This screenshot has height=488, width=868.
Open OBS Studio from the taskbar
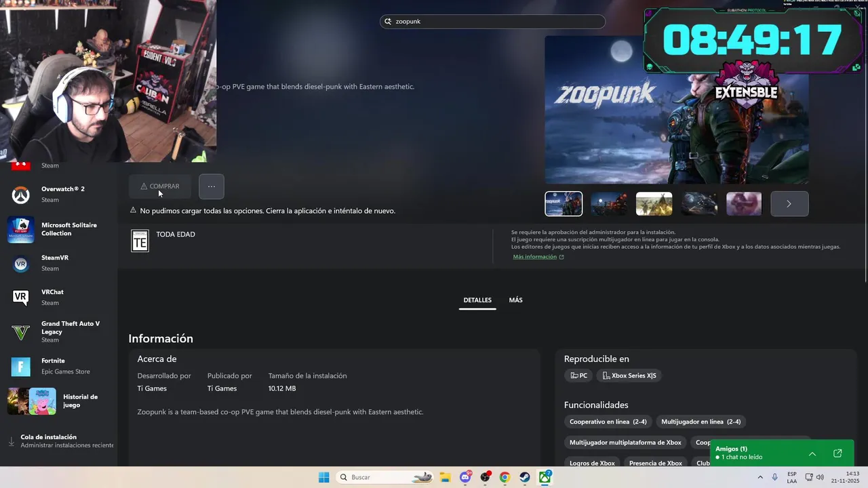[485, 477]
